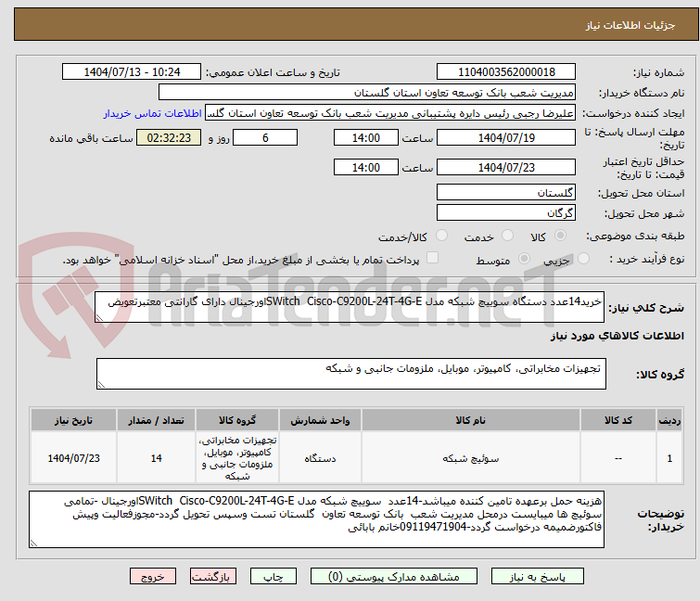Click price validity date 1404/07/23 field
The image size is (700, 601).
pos(506,168)
